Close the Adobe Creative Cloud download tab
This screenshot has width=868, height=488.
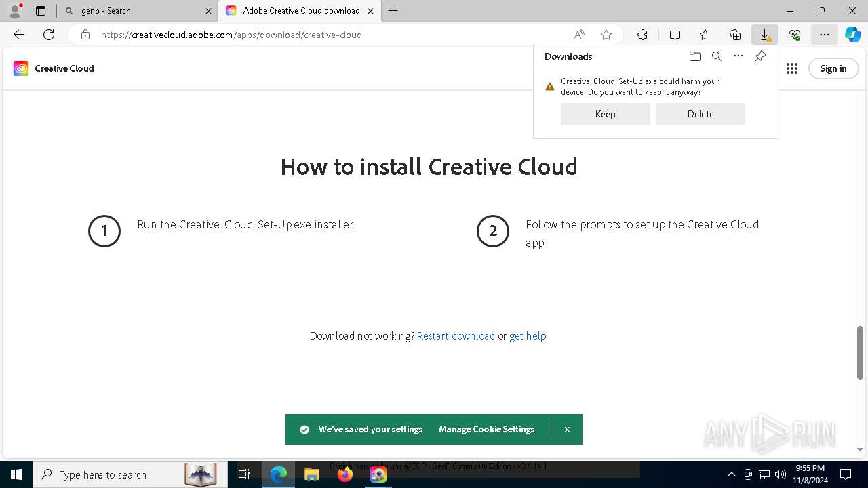click(371, 11)
